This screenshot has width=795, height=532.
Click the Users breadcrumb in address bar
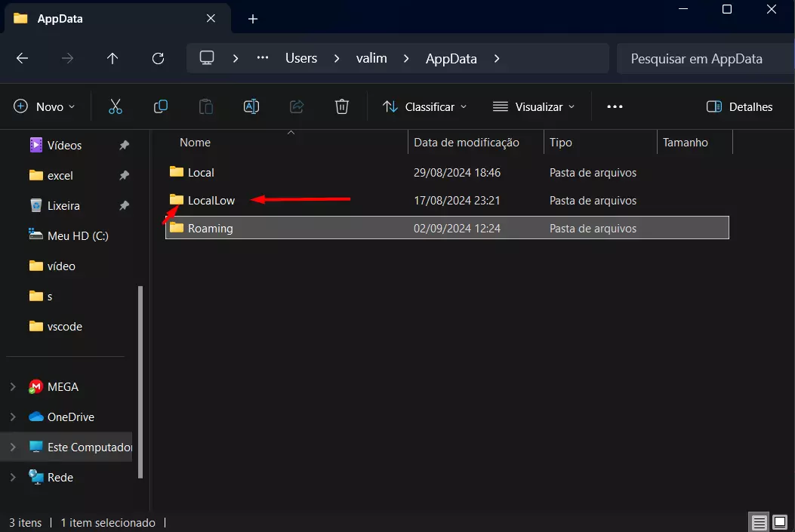coord(301,58)
